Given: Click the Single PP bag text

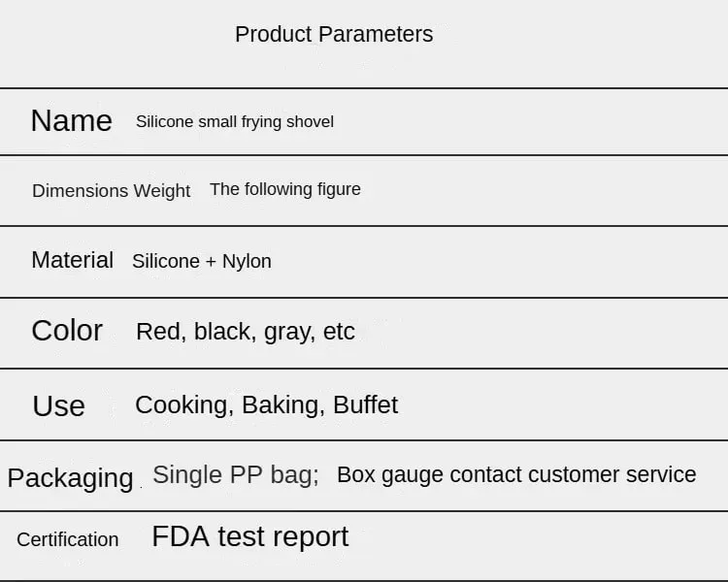Looking at the screenshot, I should [236, 474].
